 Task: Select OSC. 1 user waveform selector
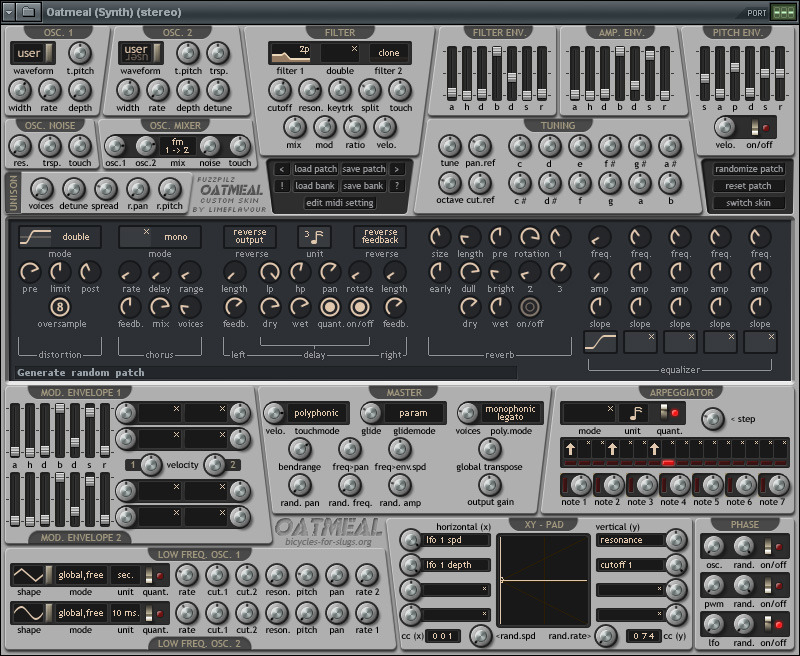(33, 53)
